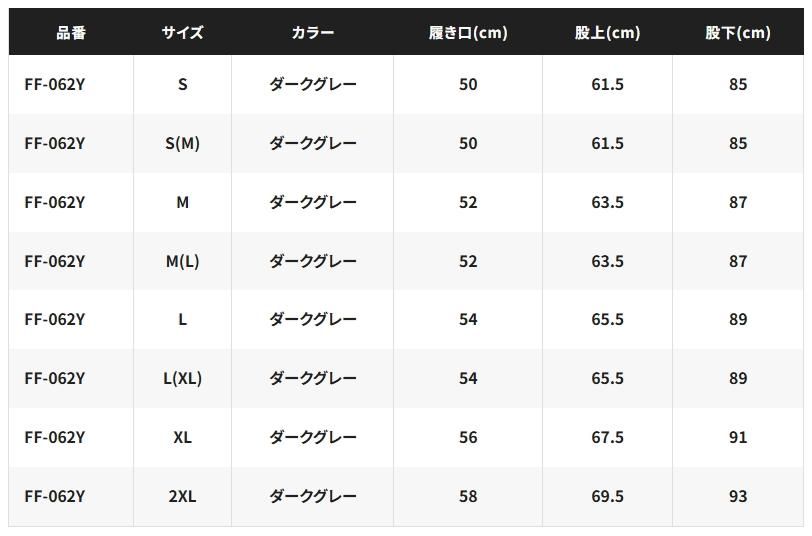Image resolution: width=812 pixels, height=536 pixels.
Task: Click the 67.5 rise value
Action: 607,438
